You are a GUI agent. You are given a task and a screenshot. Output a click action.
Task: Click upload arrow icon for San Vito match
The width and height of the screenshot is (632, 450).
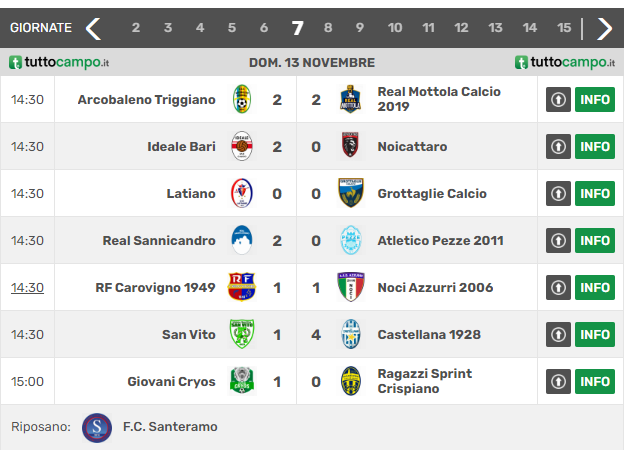[558, 334]
